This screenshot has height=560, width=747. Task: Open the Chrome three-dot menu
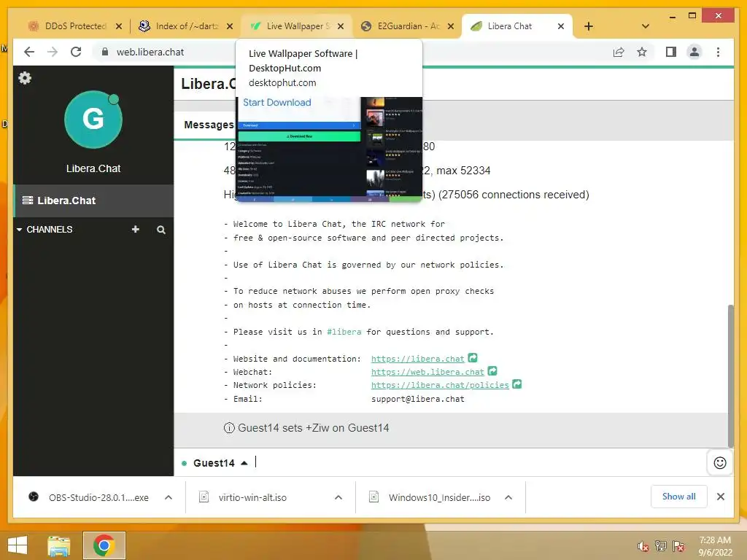tap(718, 52)
